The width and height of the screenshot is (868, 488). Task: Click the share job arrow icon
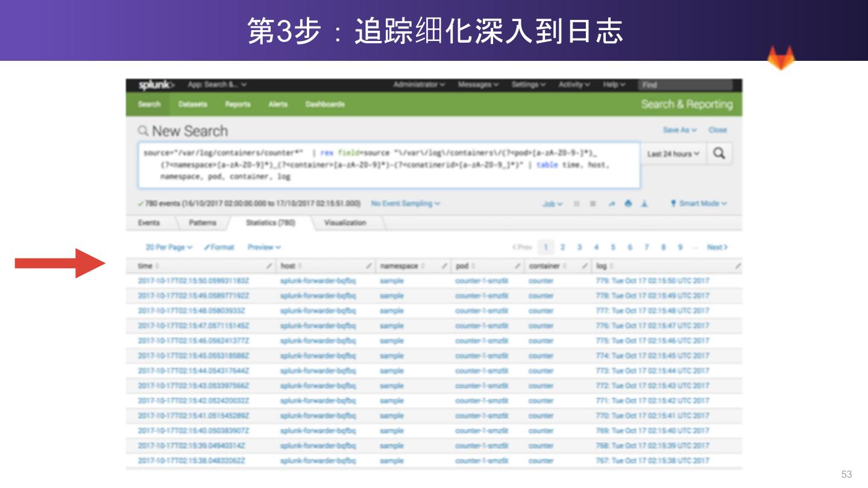[x=611, y=204]
